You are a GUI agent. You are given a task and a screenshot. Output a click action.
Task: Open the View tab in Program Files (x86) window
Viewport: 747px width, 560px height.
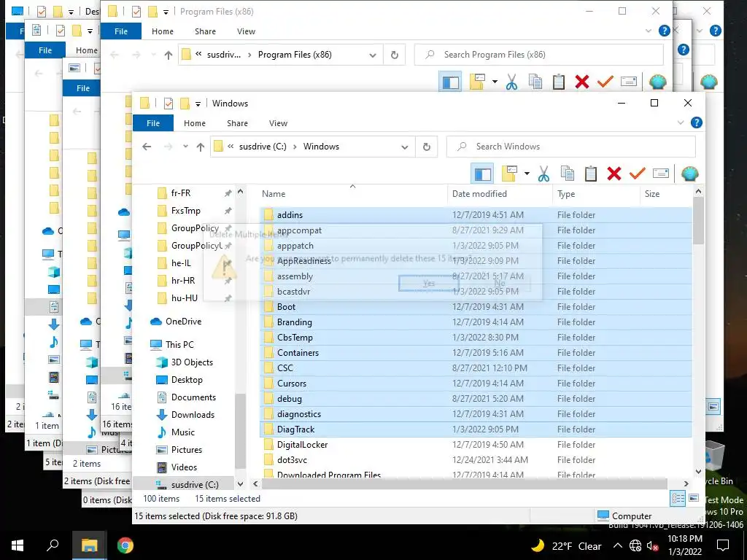click(x=246, y=31)
